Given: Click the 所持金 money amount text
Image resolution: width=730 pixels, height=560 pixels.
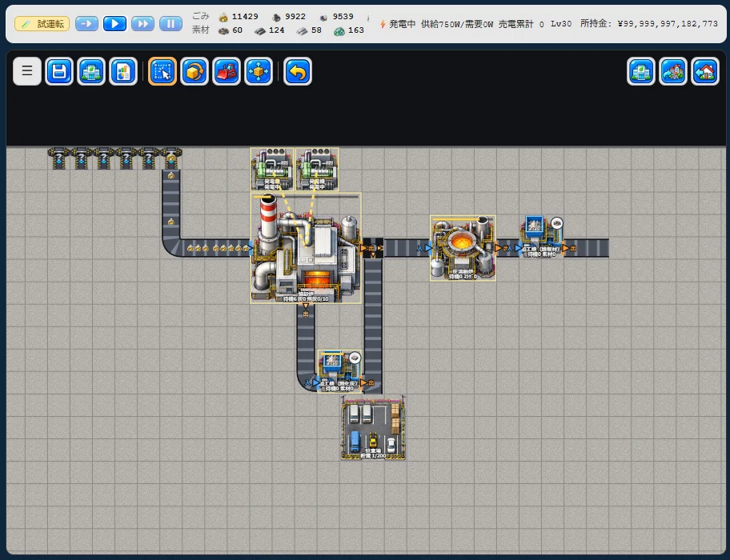Looking at the screenshot, I should click(x=649, y=24).
